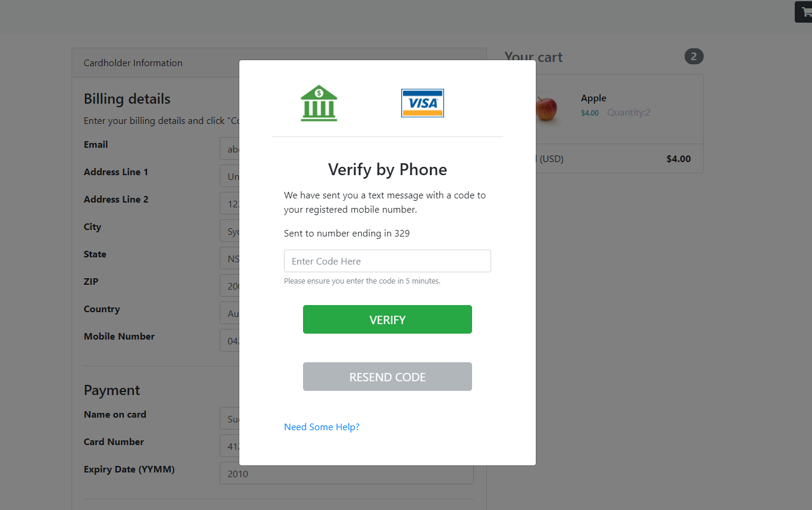The width and height of the screenshot is (812, 510).
Task: Select the Apple product name in cart
Action: pyautogui.click(x=594, y=98)
